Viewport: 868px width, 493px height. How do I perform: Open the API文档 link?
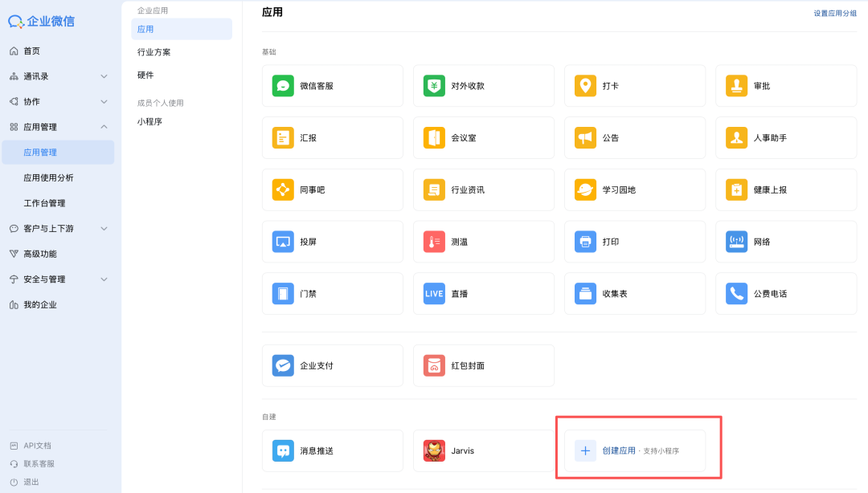[37, 446]
